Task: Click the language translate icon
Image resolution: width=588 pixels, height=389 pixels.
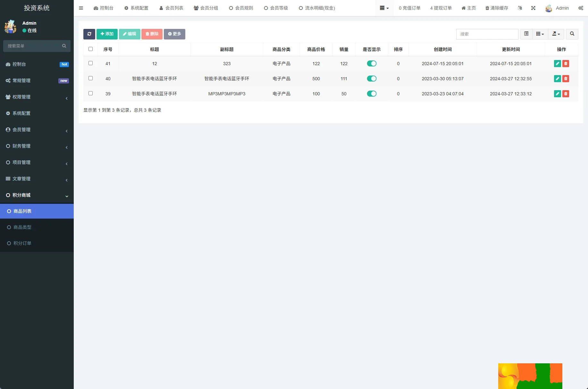Action: coord(520,8)
